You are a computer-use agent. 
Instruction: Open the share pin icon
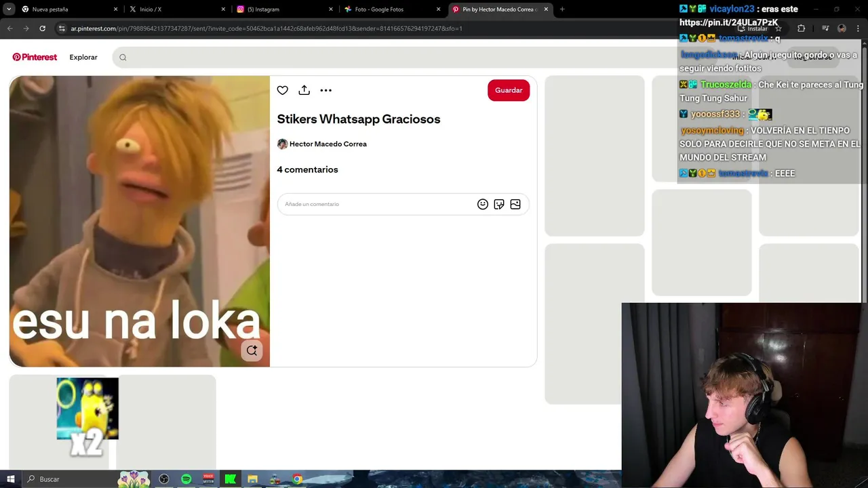pos(304,90)
